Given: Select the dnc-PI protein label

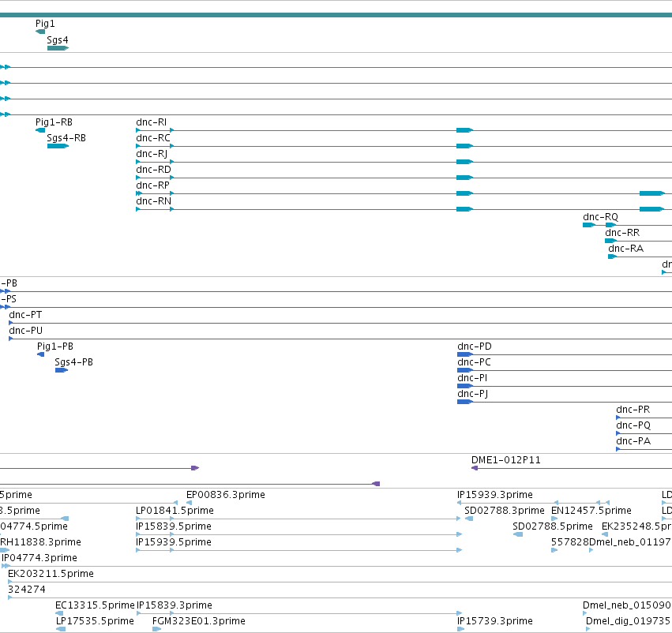Looking at the screenshot, I should tap(472, 378).
